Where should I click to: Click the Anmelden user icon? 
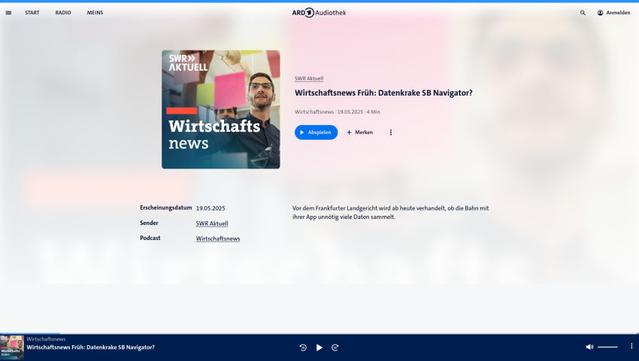tap(600, 13)
